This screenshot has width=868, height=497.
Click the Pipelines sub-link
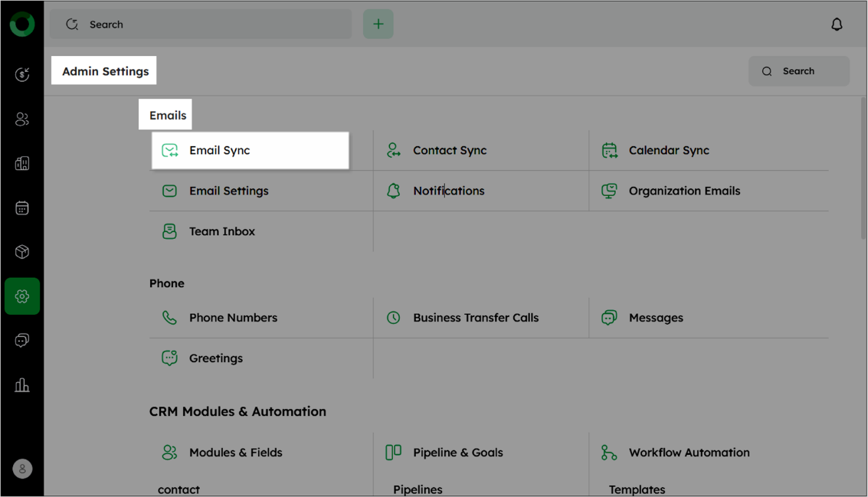(x=418, y=490)
